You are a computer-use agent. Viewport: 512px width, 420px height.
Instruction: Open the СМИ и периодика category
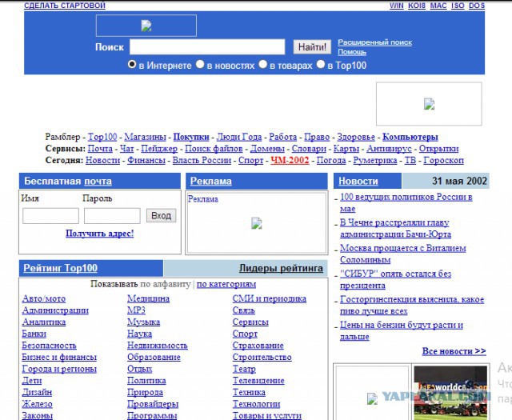(270, 298)
